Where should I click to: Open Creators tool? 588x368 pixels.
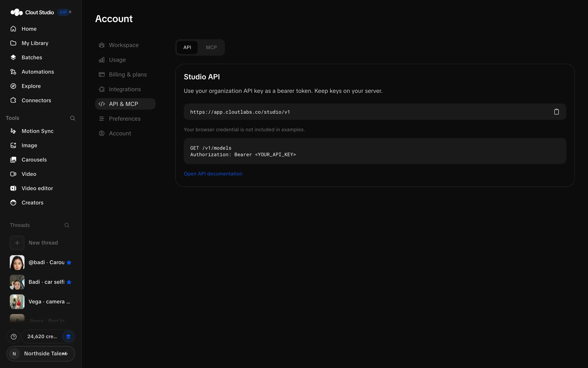(x=41, y=203)
